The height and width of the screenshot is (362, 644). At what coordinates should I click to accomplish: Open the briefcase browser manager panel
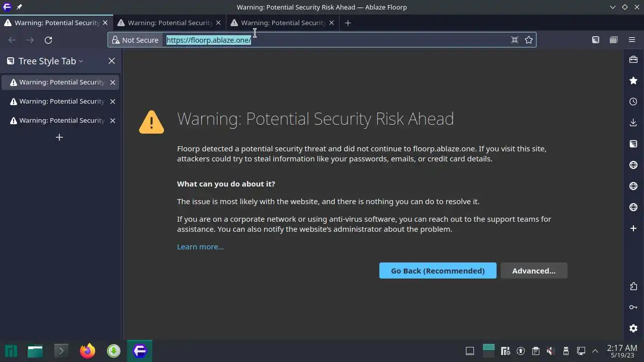[x=633, y=59]
